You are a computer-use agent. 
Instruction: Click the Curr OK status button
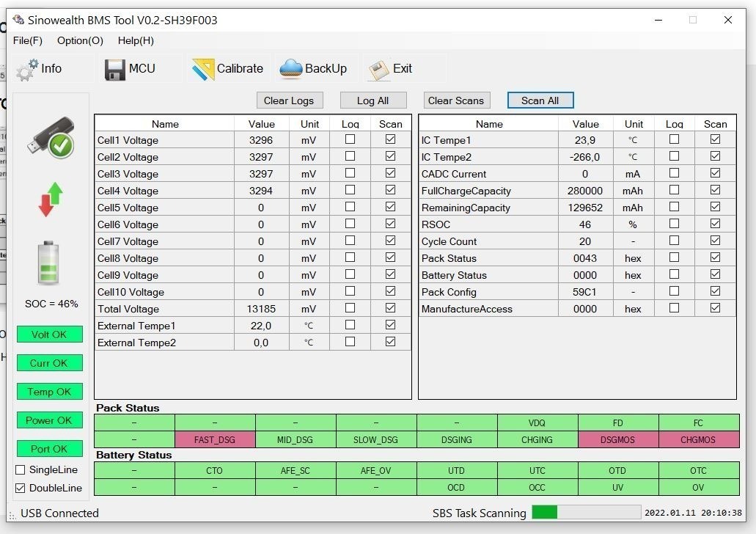tap(49, 363)
